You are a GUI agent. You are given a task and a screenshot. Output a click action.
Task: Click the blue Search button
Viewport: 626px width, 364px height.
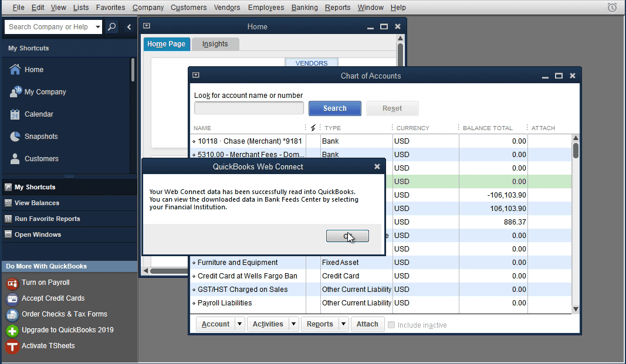tap(334, 108)
